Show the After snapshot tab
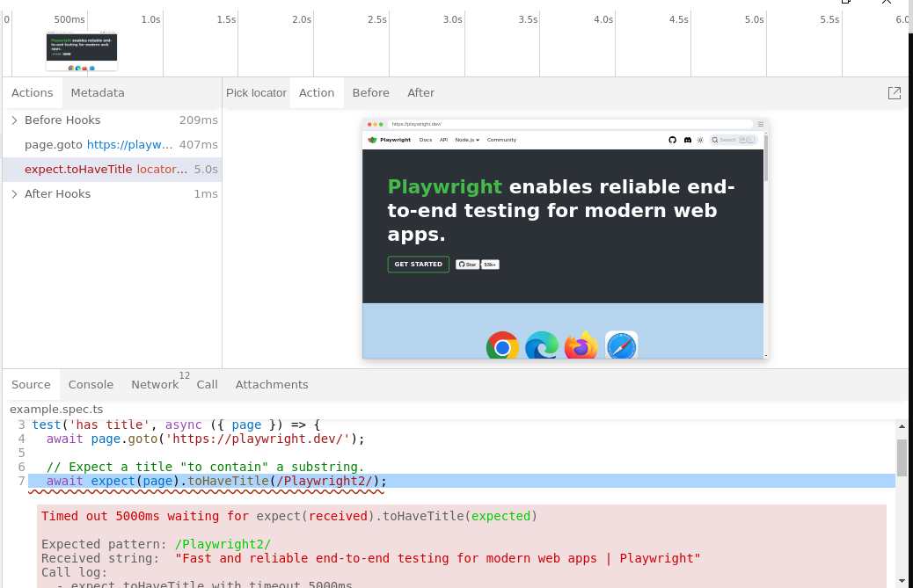Screen dimensions: 913x588 coord(421,93)
